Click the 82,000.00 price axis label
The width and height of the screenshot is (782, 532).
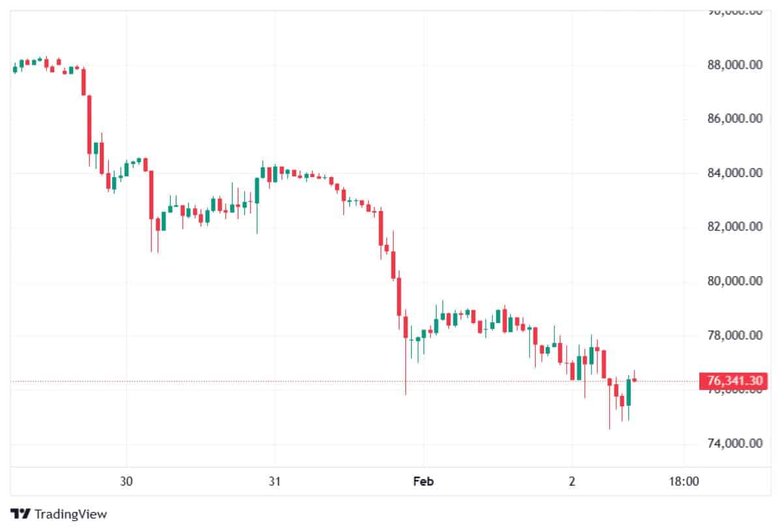(734, 227)
